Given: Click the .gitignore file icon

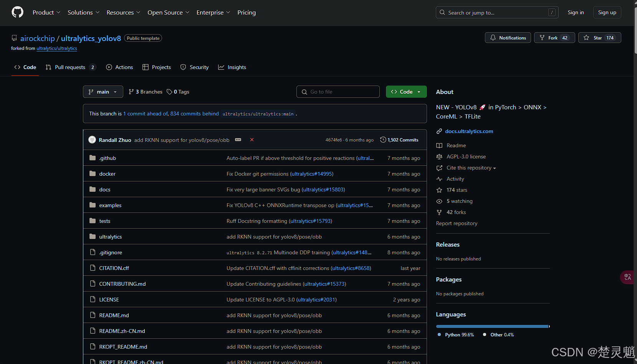Looking at the screenshot, I should tap(93, 252).
